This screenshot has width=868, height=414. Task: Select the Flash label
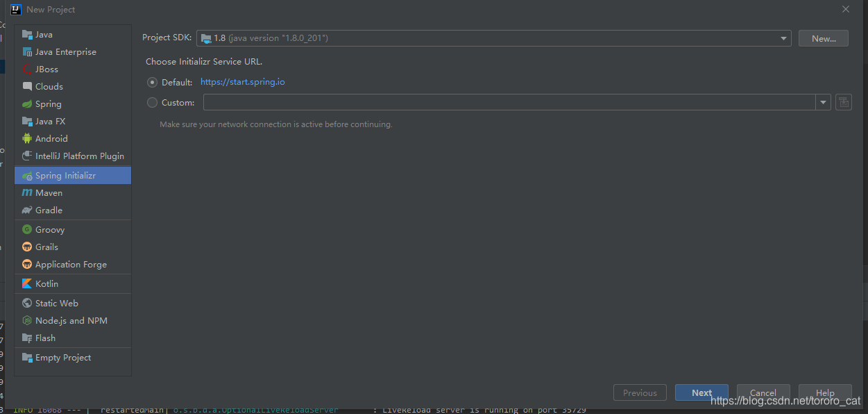45,338
